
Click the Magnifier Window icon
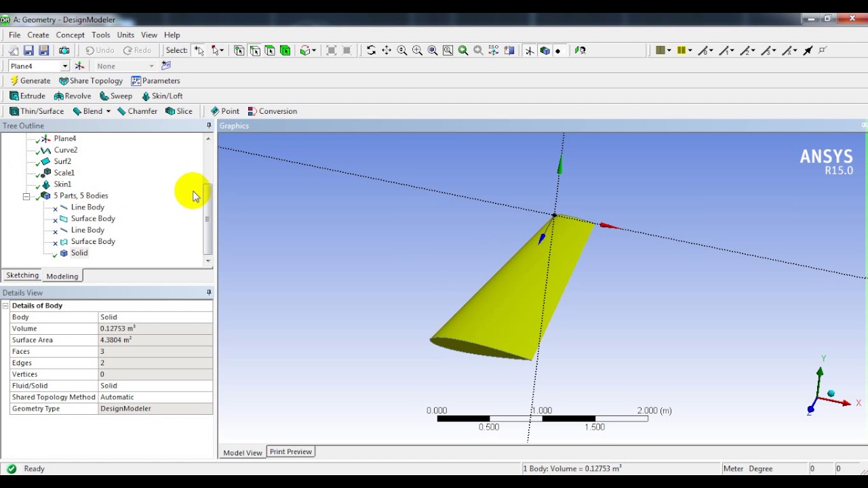click(x=448, y=50)
